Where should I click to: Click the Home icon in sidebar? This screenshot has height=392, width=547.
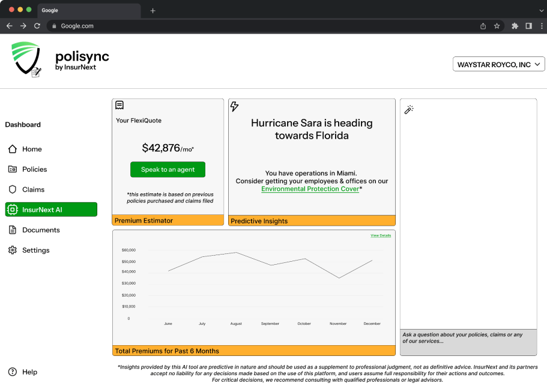(13, 149)
